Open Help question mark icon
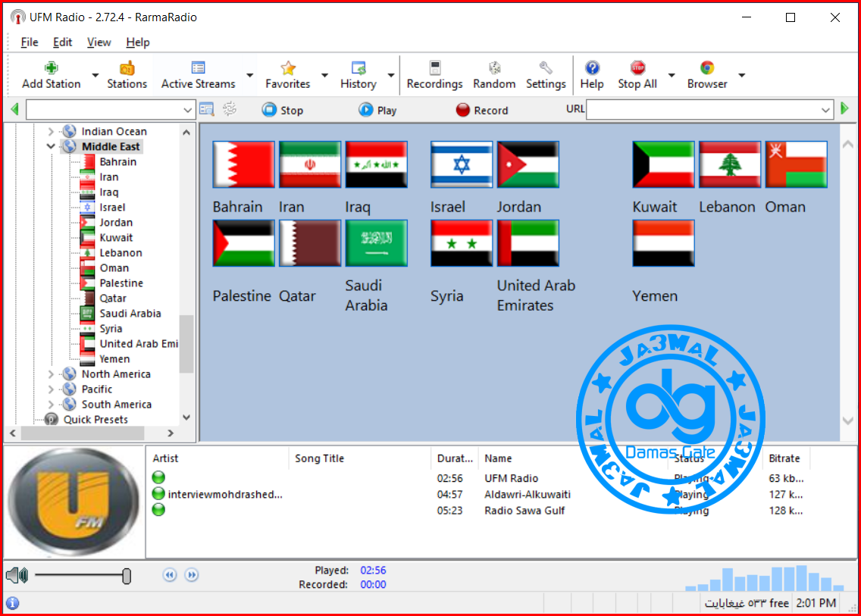 592,68
